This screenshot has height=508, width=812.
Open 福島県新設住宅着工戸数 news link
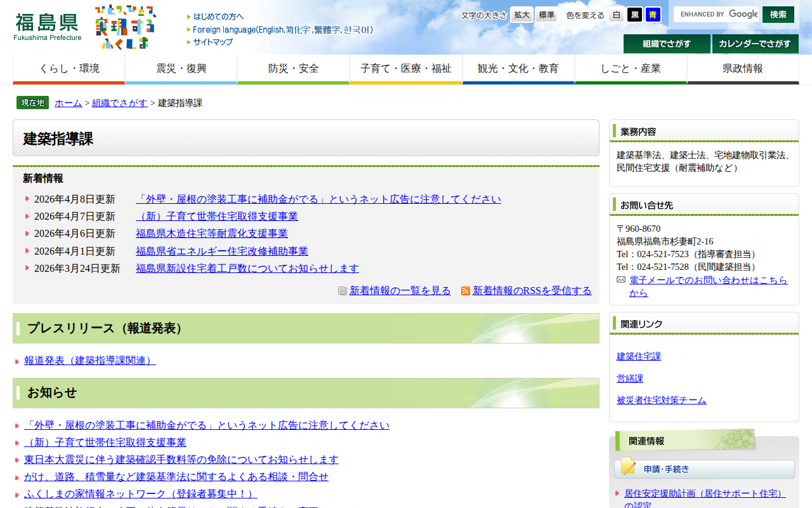pos(247,269)
